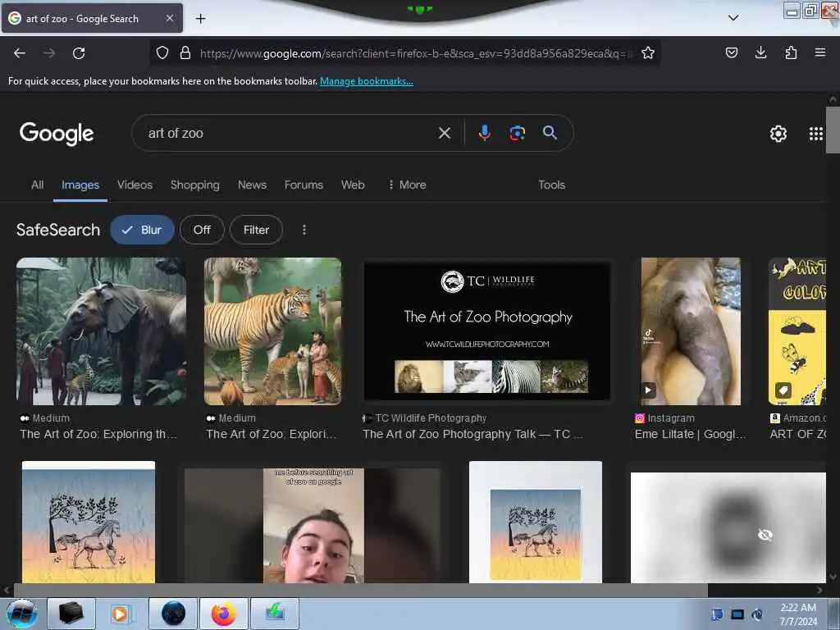Image resolution: width=840 pixels, height=630 pixels.
Task: Switch to the All results tab
Action: 38,185
